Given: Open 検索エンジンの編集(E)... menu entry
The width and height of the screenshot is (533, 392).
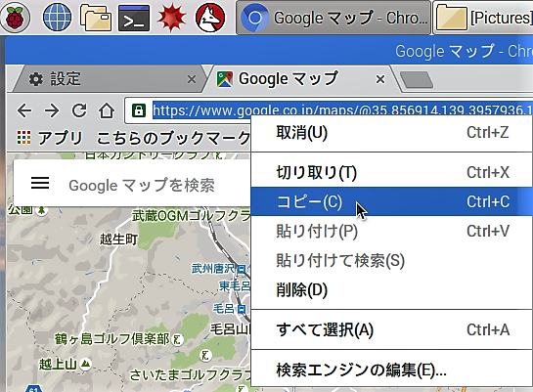Looking at the screenshot, I should [391, 370].
